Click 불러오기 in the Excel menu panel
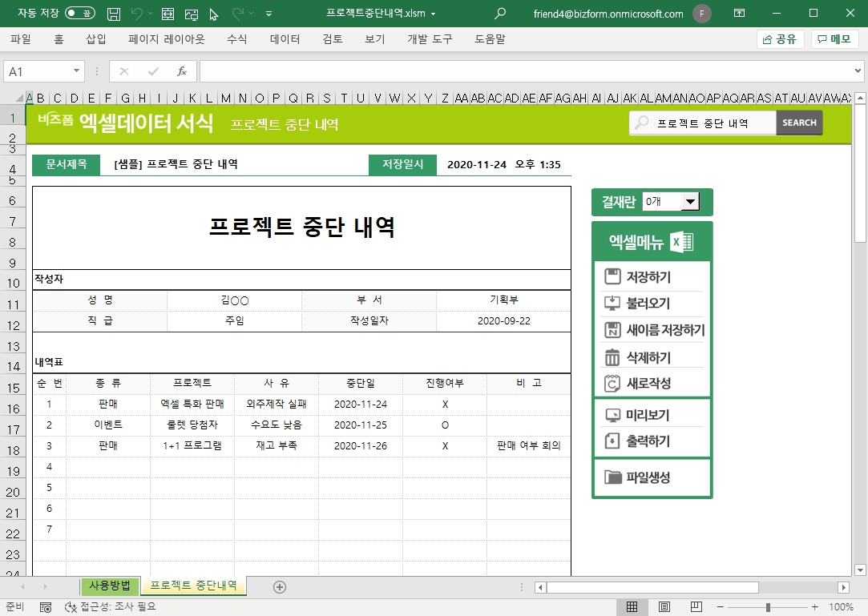Screen dimensions: 868x616 tap(648, 304)
